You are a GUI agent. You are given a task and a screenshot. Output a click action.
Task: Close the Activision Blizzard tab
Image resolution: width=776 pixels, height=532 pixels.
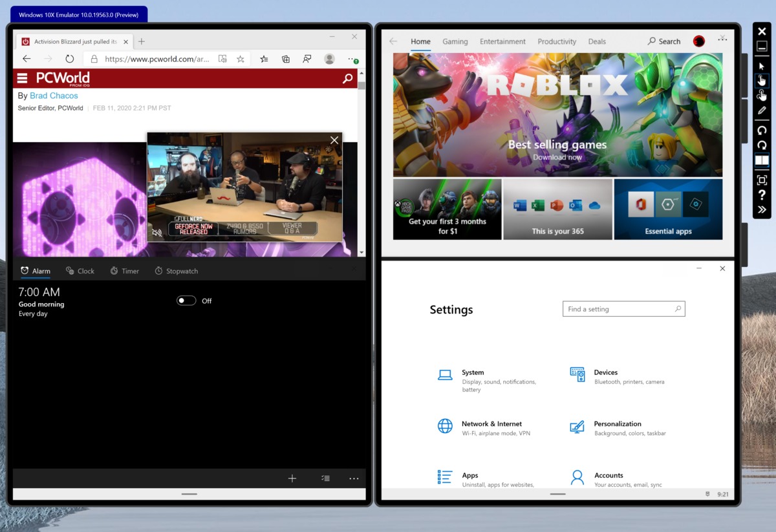(x=125, y=41)
